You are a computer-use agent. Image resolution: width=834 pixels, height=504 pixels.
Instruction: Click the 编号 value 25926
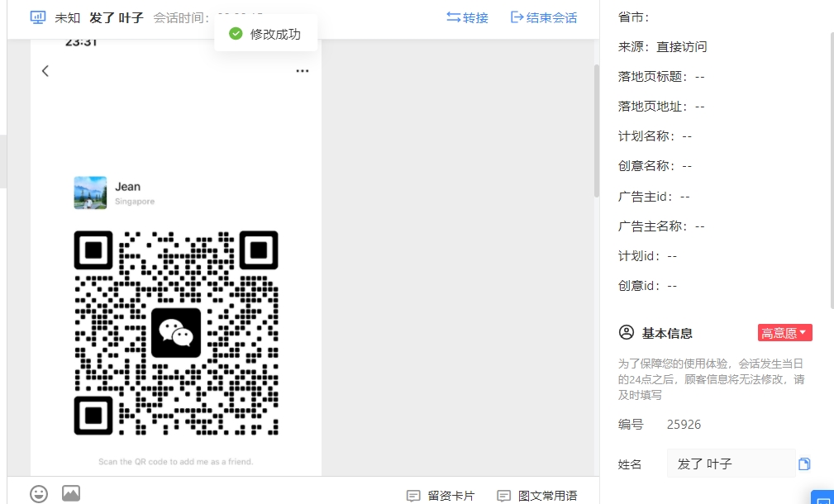pyautogui.click(x=684, y=424)
